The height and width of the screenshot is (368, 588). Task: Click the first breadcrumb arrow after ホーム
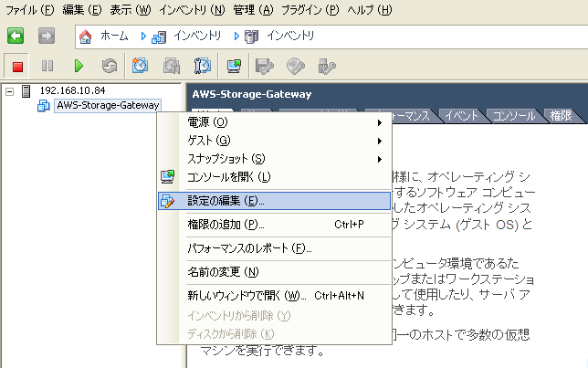(x=143, y=36)
